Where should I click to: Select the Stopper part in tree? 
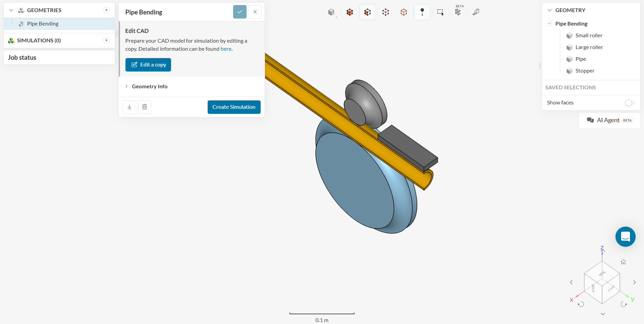pyautogui.click(x=585, y=71)
